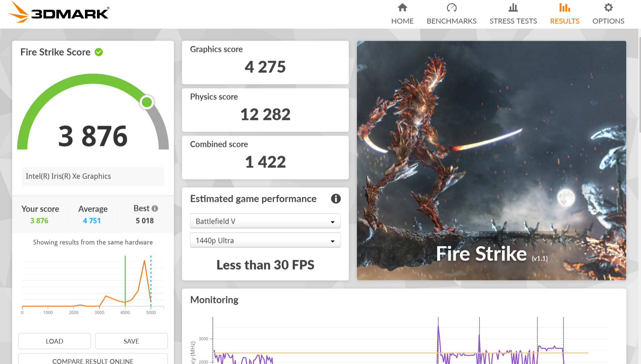Click the Best score info icon
641x364 pixels.
click(x=155, y=209)
